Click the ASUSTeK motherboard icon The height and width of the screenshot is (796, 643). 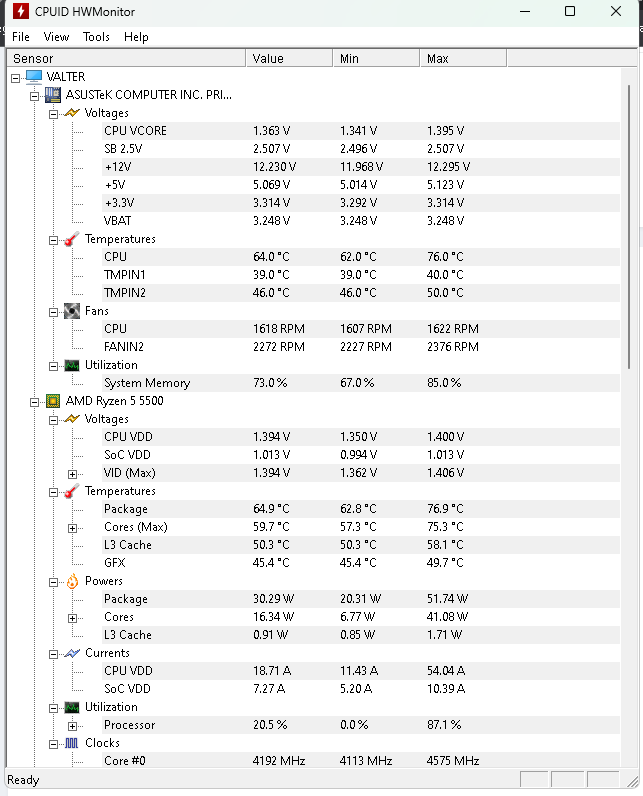tap(53, 95)
